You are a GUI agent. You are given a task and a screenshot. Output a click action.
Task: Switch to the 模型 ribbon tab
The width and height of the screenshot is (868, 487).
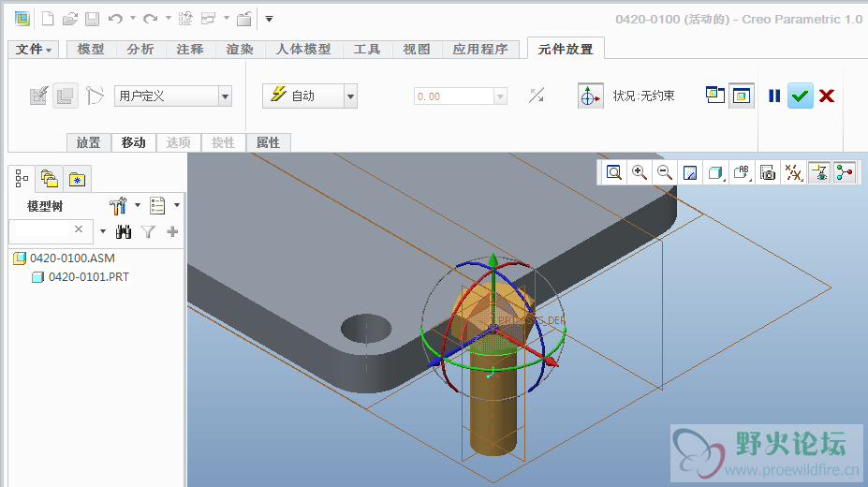coord(91,50)
